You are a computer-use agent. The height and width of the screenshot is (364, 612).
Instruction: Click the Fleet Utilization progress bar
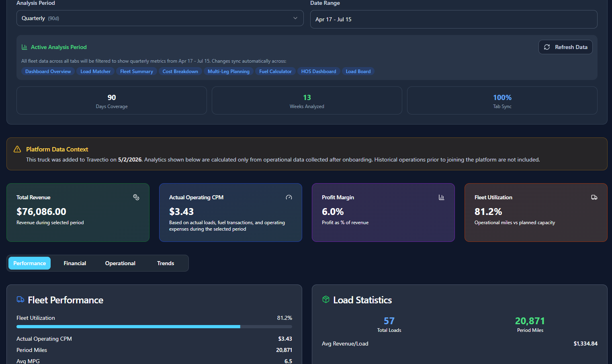pos(154,327)
